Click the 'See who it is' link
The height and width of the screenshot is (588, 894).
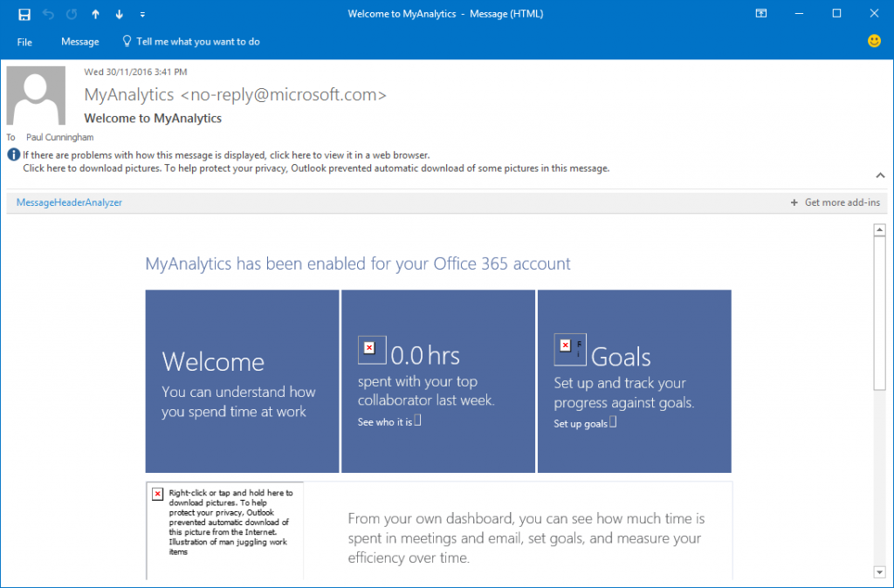click(385, 420)
